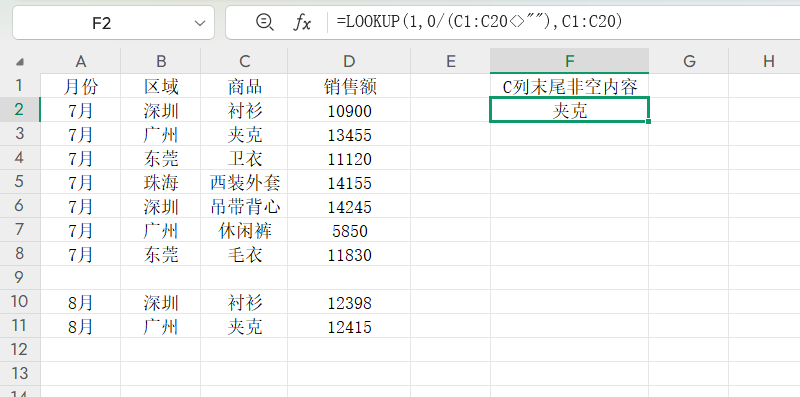
Task: Click the cell with value 12398
Action: (349, 303)
